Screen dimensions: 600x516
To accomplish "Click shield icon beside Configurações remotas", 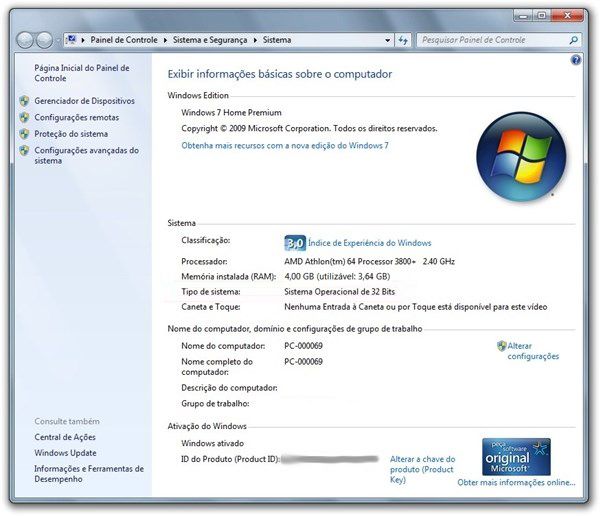I will [24, 118].
